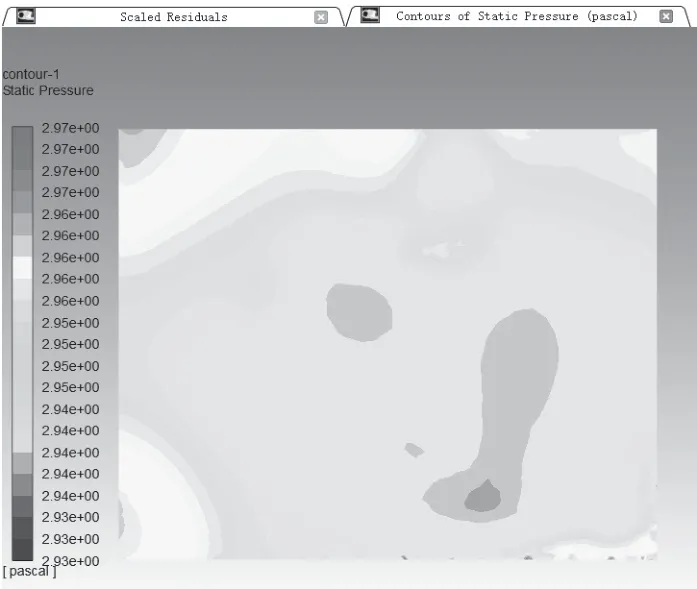Select the Contours of Static Pressure tab
The image size is (697, 589).
coord(517,16)
